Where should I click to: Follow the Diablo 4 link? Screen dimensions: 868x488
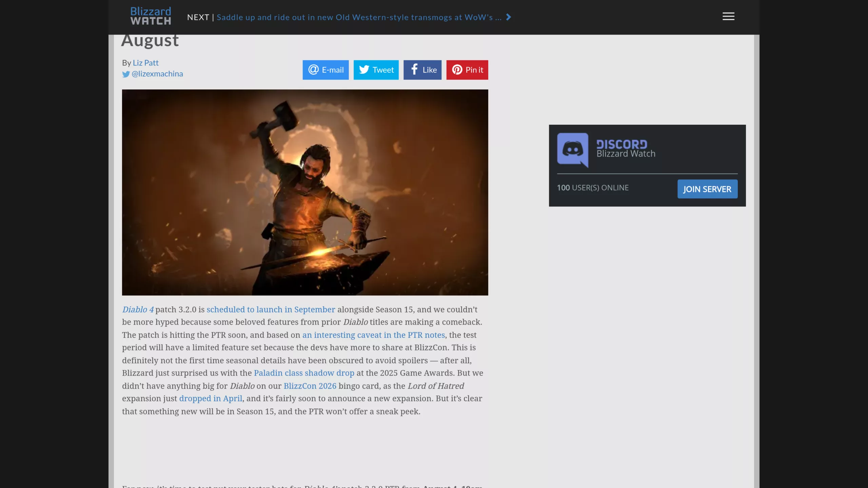coord(138,309)
